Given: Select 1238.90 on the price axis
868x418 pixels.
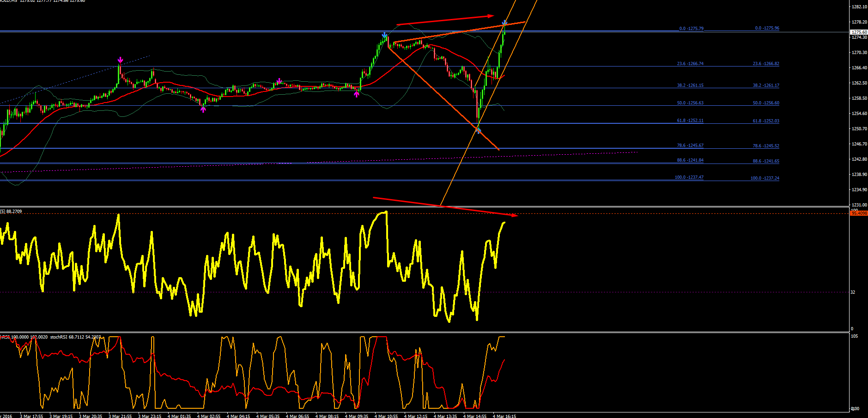Looking at the screenshot, I should click(859, 175).
